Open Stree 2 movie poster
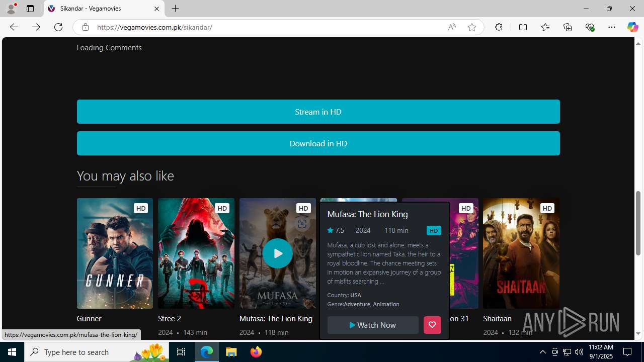644x362 pixels. (x=196, y=253)
